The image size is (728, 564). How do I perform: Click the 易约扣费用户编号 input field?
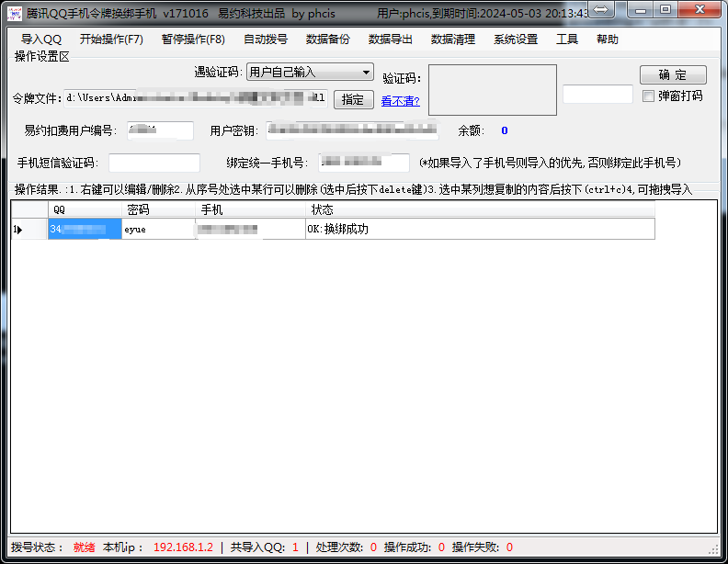(x=160, y=130)
